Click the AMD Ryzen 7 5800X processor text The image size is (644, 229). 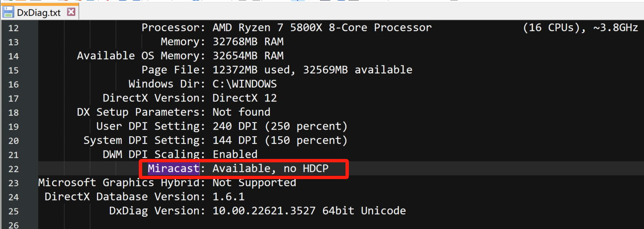[x=322, y=28]
